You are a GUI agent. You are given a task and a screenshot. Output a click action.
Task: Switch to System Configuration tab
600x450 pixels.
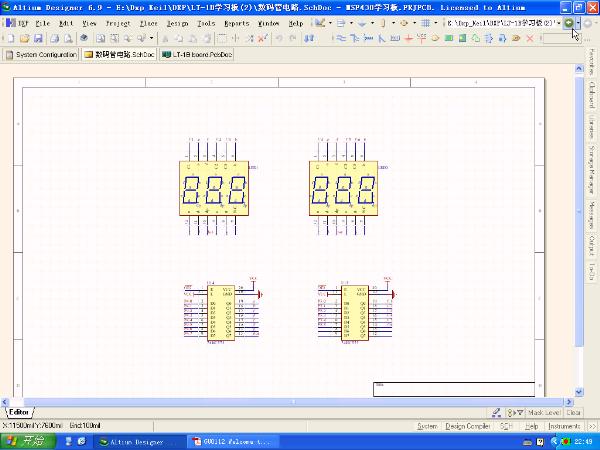click(x=41, y=54)
